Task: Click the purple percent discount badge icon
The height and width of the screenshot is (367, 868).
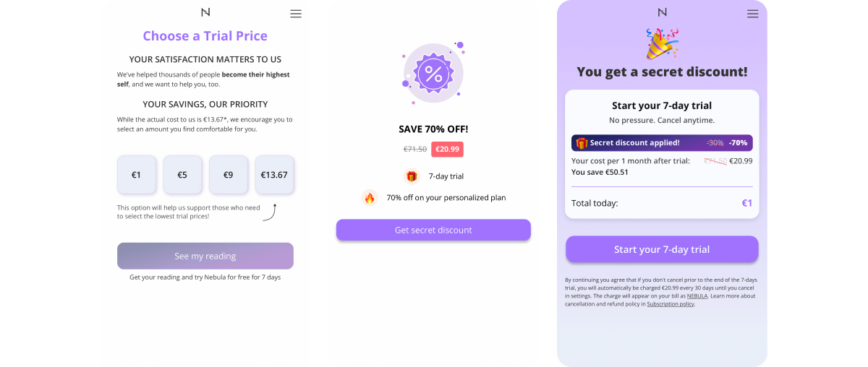Action: pyautogui.click(x=433, y=73)
